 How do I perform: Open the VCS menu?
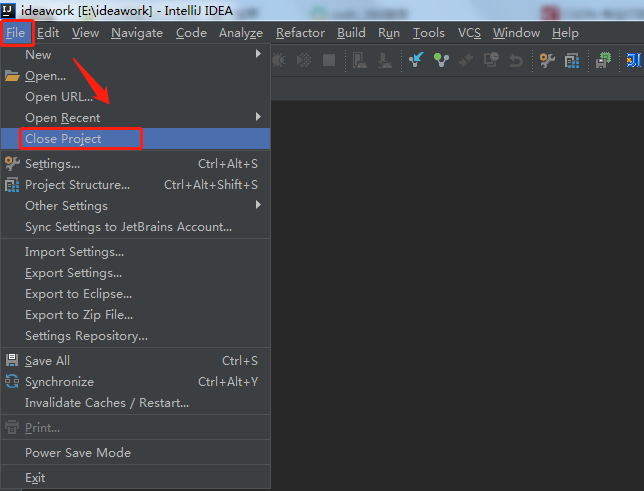pyautogui.click(x=469, y=33)
